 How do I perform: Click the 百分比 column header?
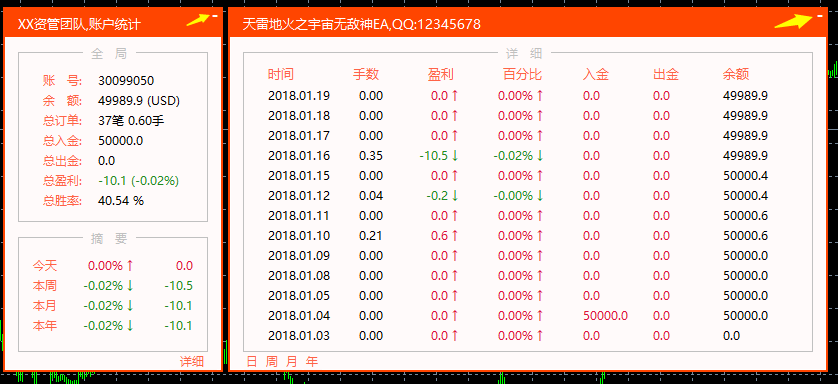pos(522,74)
